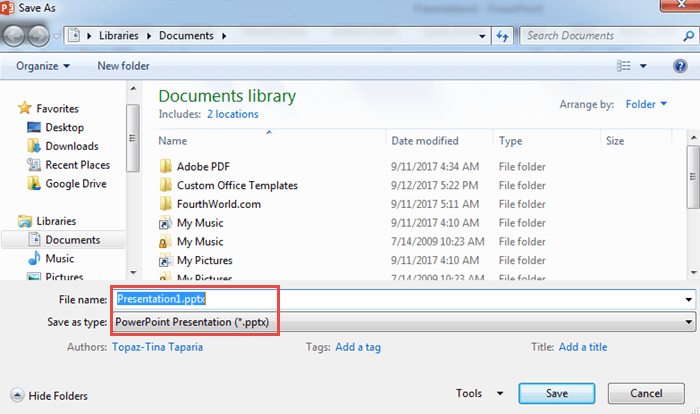Go forward with the Forward arrow button
Screen dimensions: 700x414
pyautogui.click(x=39, y=36)
